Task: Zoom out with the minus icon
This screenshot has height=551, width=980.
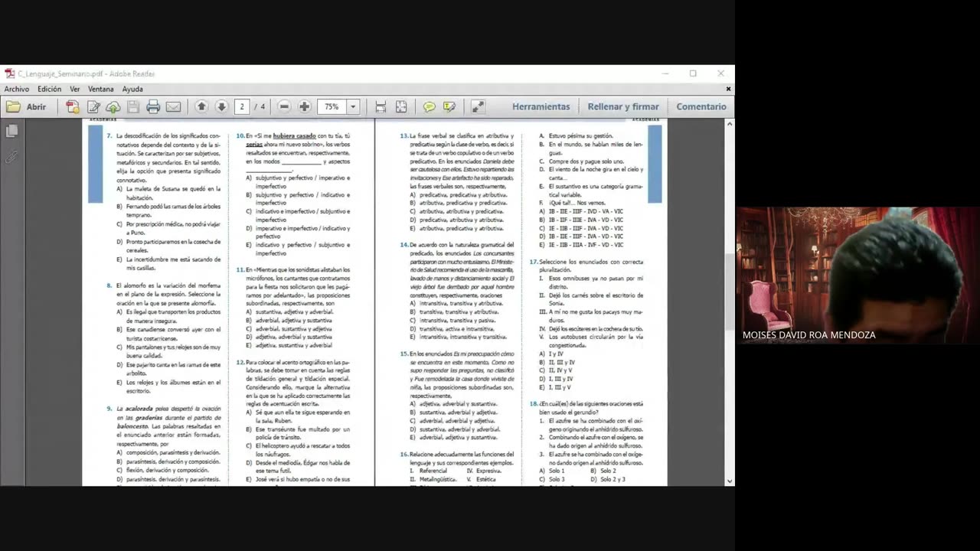Action: [284, 107]
